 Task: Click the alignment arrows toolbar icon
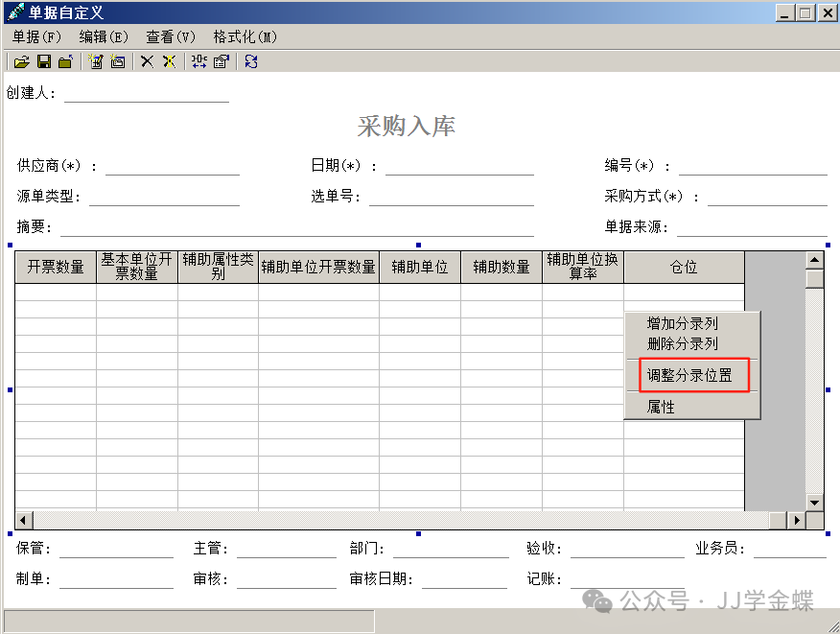pyautogui.click(x=198, y=61)
